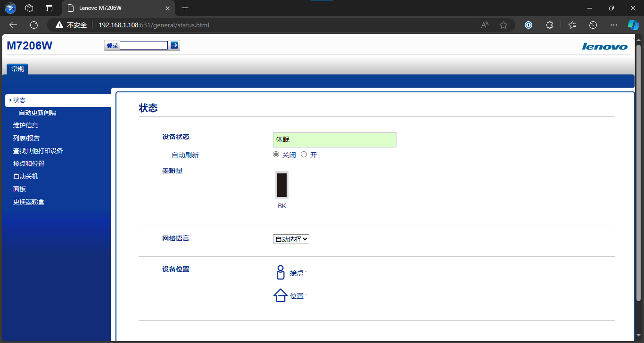Go to 更换墨粉盒 page
Viewport: 644px width, 343px height.
[x=29, y=202]
